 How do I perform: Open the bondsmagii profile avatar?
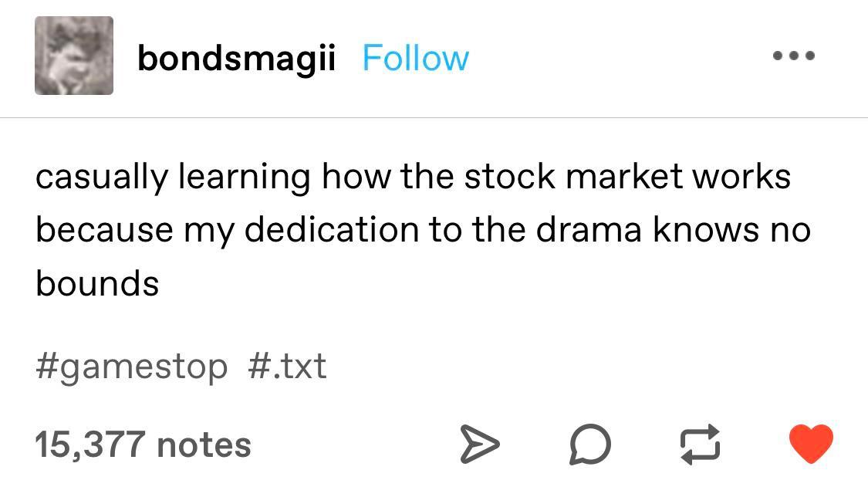74,56
